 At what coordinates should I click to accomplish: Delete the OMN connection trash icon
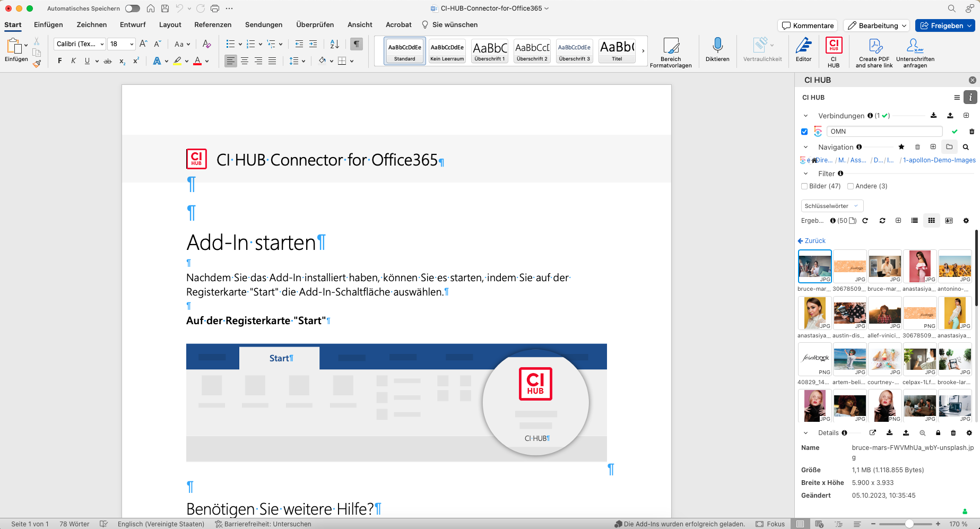coord(972,132)
